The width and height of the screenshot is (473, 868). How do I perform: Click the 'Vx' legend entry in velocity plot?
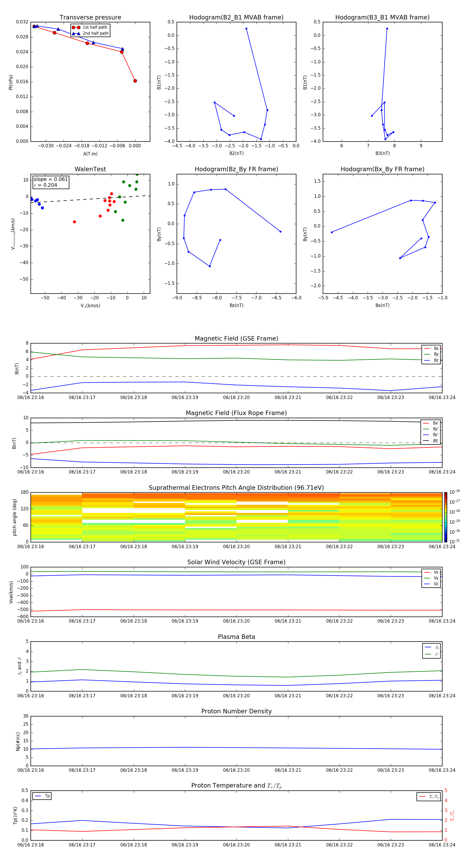point(431,572)
